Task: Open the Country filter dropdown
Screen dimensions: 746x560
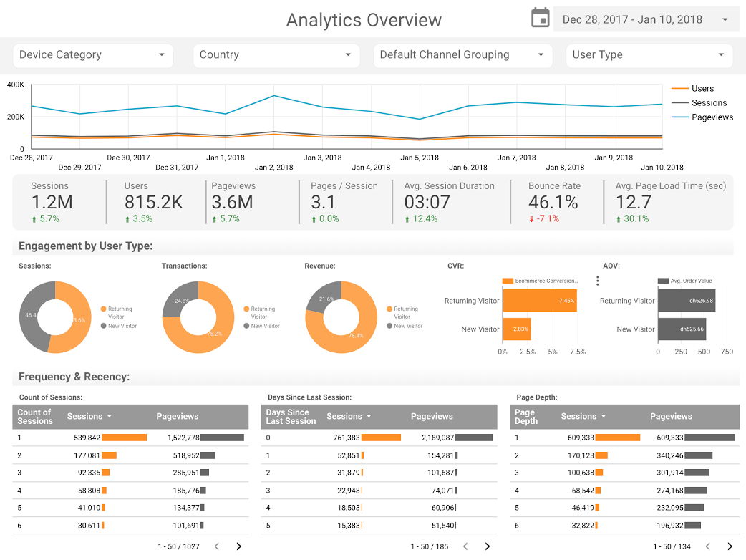Action: [x=276, y=55]
